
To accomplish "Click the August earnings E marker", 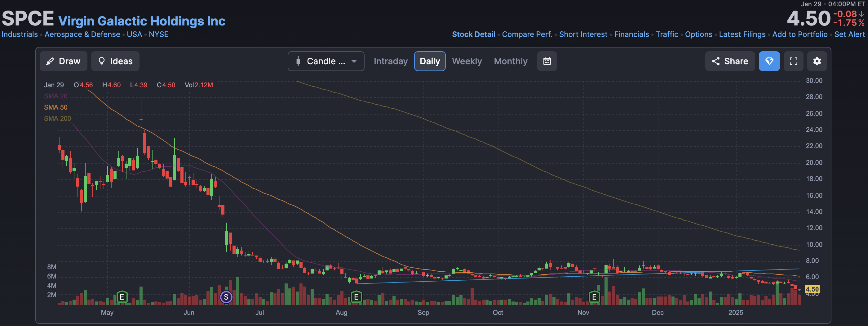I will [356, 297].
